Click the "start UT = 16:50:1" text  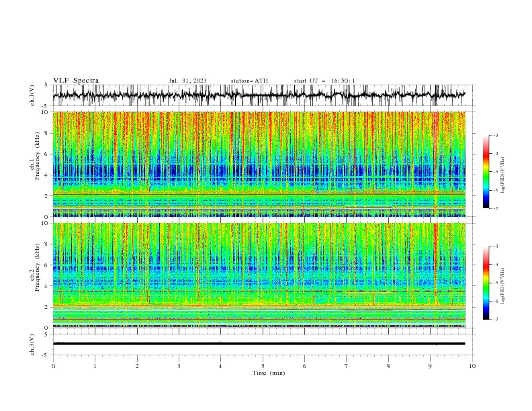(324, 81)
